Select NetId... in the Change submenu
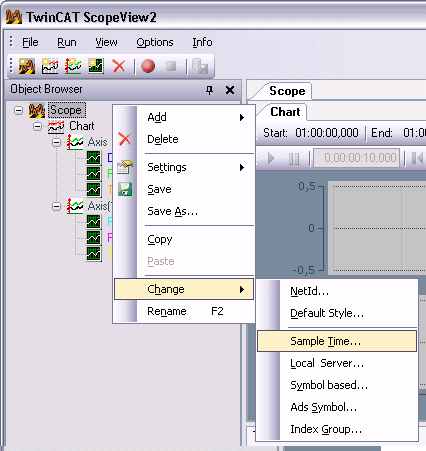 pos(337,291)
